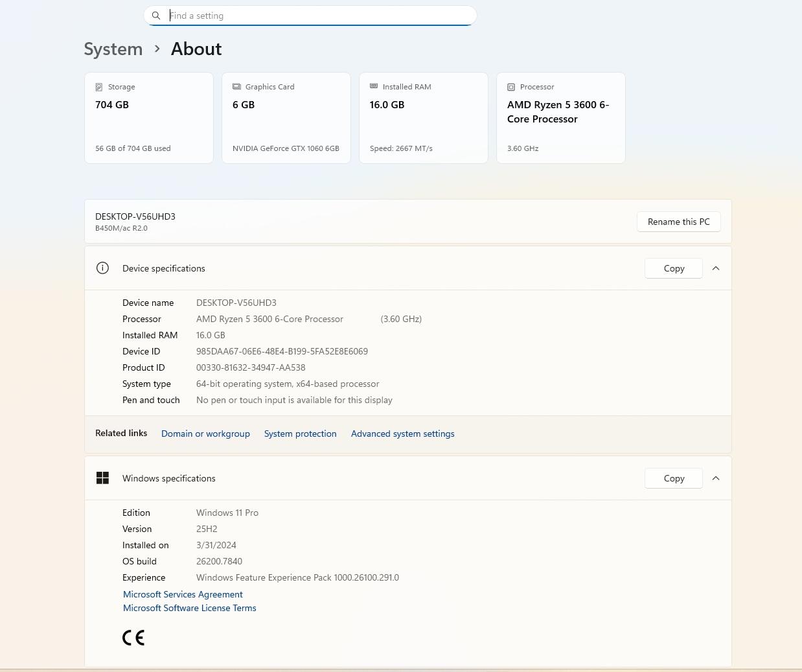
Task: Click the Graphics Card icon
Action: click(236, 87)
